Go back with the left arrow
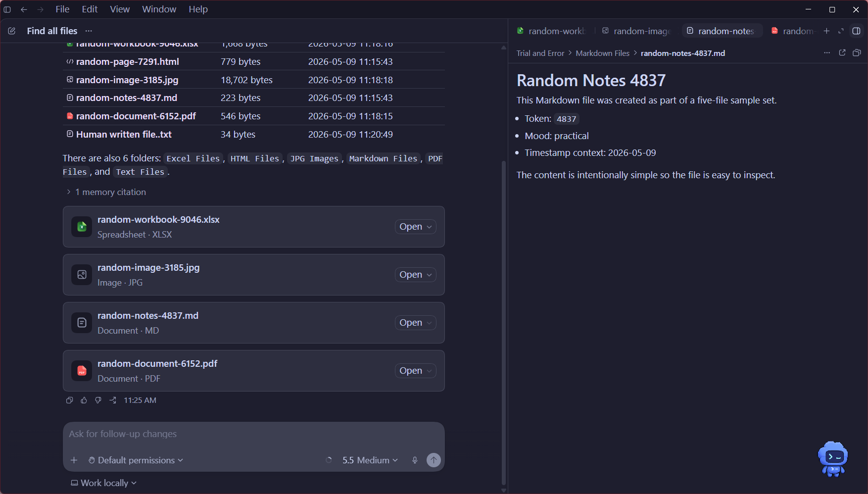Viewport: 868px width, 494px height. coord(24,9)
